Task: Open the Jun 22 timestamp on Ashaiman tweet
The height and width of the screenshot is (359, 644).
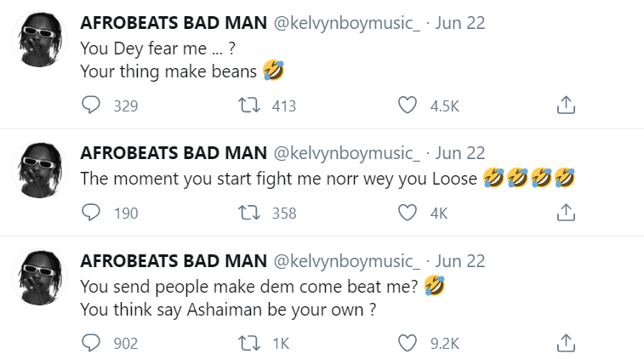Action: pyautogui.click(x=459, y=260)
